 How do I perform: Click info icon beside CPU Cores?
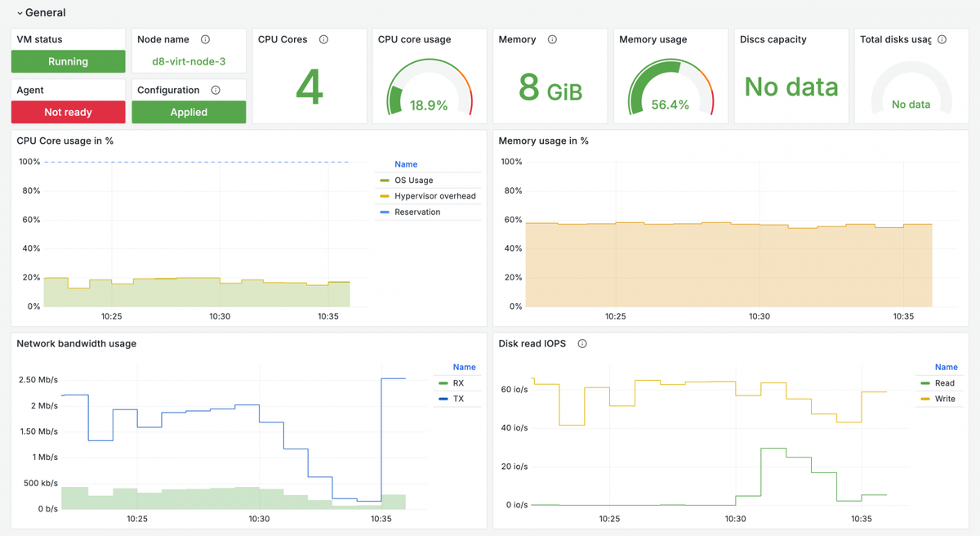point(324,39)
